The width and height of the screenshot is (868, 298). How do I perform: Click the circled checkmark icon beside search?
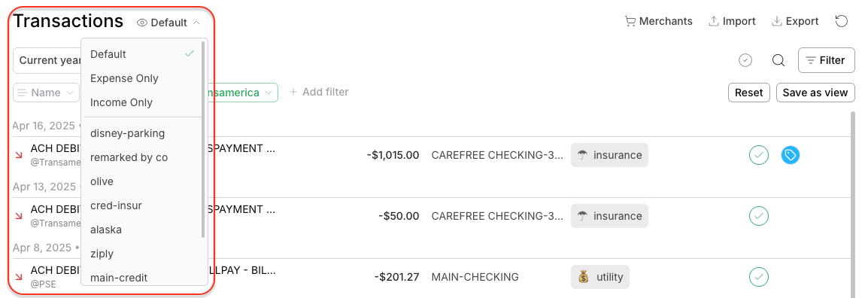click(x=745, y=60)
